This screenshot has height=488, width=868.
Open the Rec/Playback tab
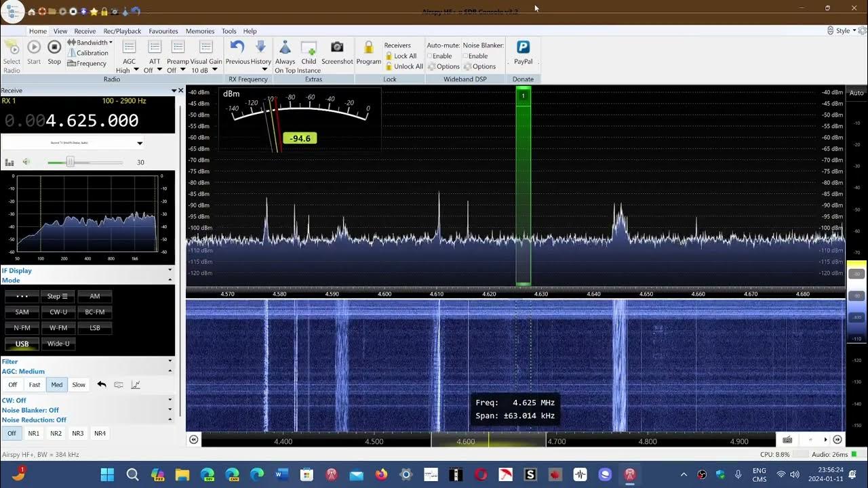[x=122, y=31]
